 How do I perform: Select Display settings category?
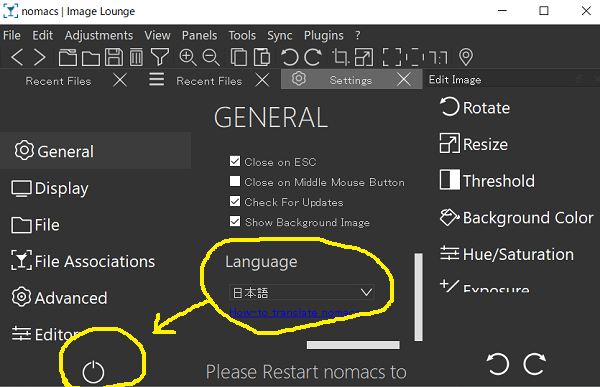click(x=50, y=188)
